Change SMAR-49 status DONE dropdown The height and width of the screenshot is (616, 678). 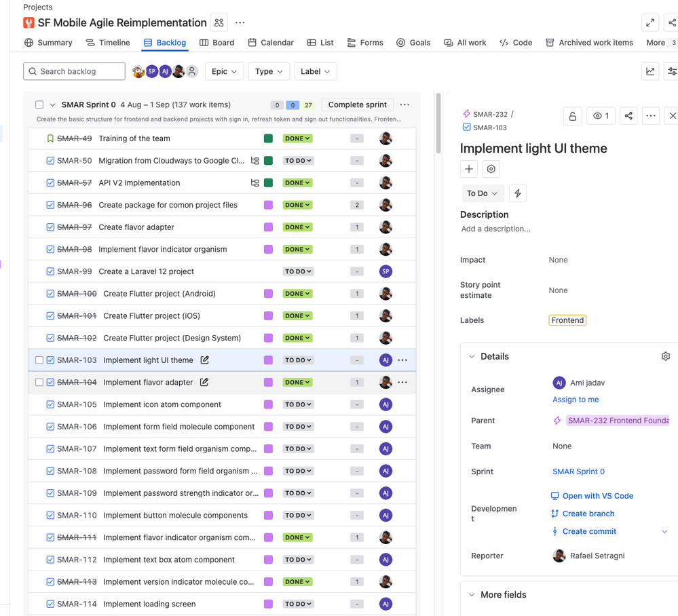click(297, 138)
